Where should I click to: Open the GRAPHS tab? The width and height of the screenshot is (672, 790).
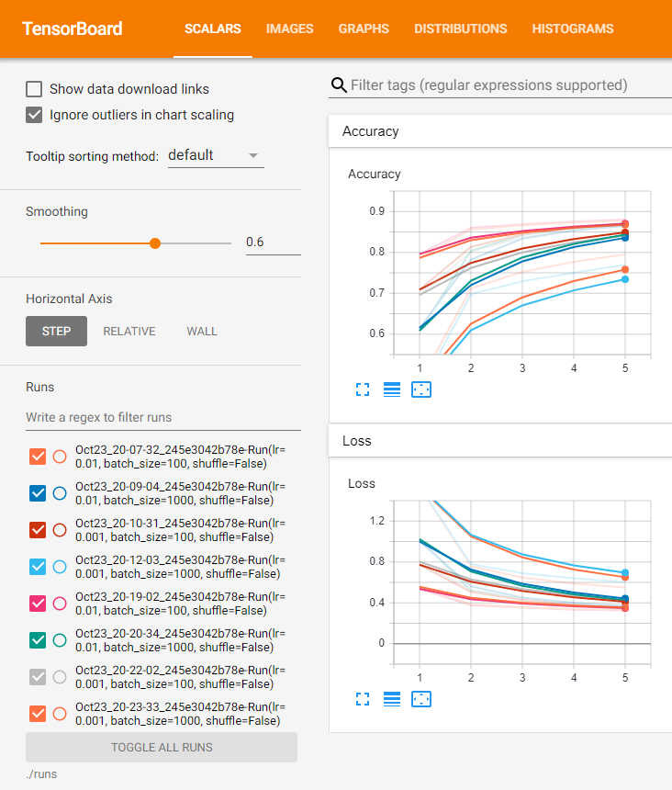pyautogui.click(x=364, y=28)
